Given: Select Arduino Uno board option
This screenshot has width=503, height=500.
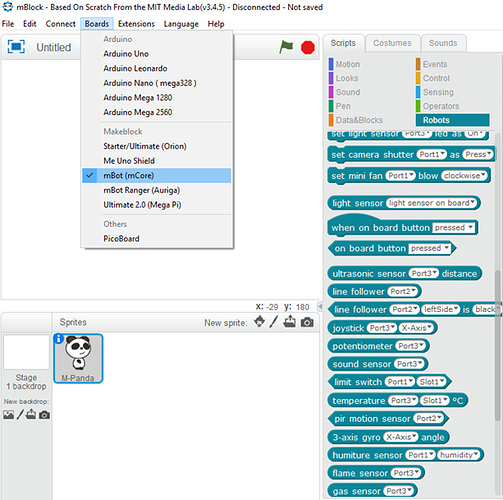Looking at the screenshot, I should pyautogui.click(x=126, y=54).
